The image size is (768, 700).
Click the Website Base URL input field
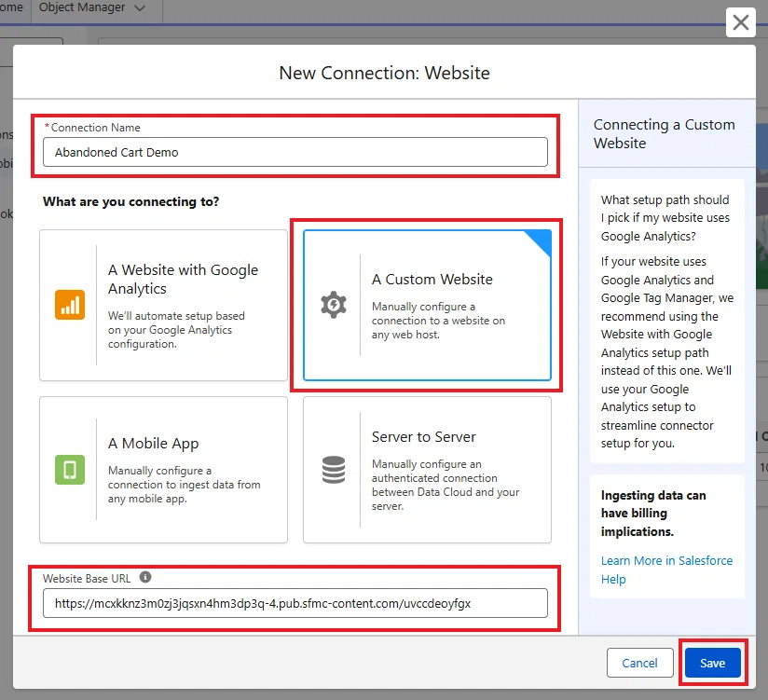295,603
